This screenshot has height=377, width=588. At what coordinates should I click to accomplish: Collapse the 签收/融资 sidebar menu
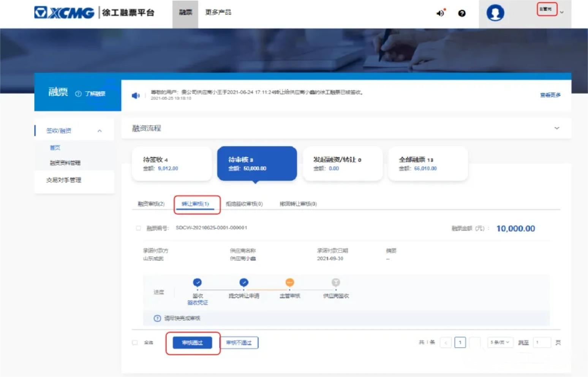tap(100, 131)
